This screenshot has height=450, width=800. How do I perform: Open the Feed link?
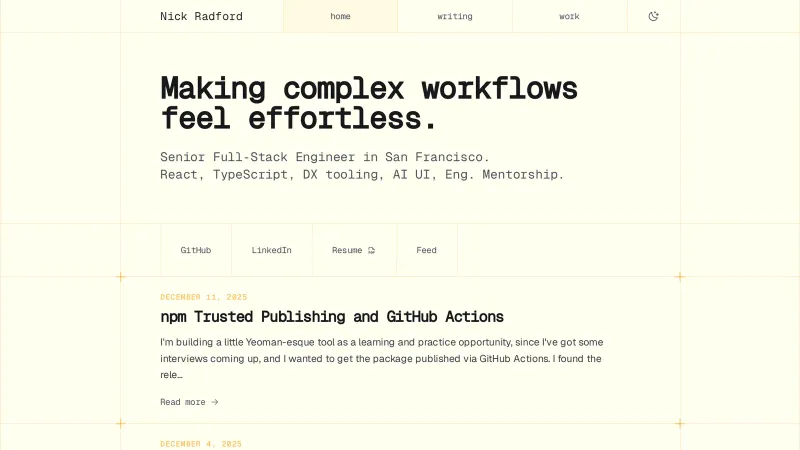click(x=426, y=250)
